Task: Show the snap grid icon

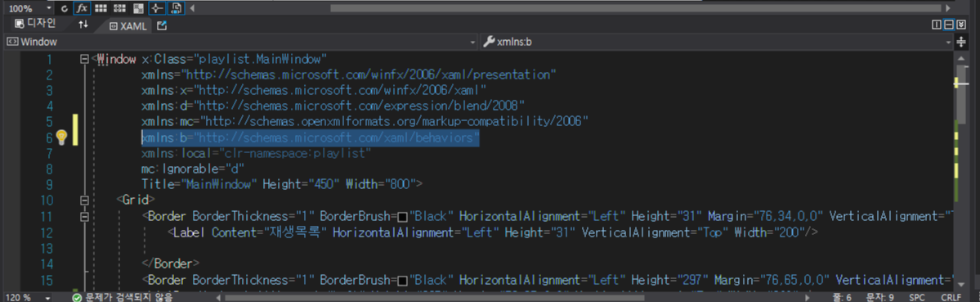Action: pyautogui.click(x=101, y=9)
